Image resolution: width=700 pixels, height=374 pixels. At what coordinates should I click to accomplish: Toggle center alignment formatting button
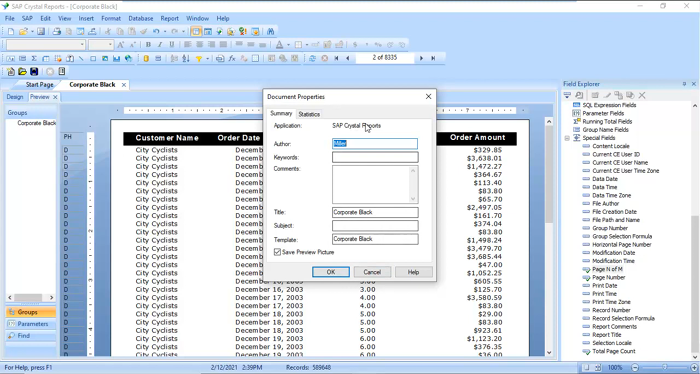200,45
